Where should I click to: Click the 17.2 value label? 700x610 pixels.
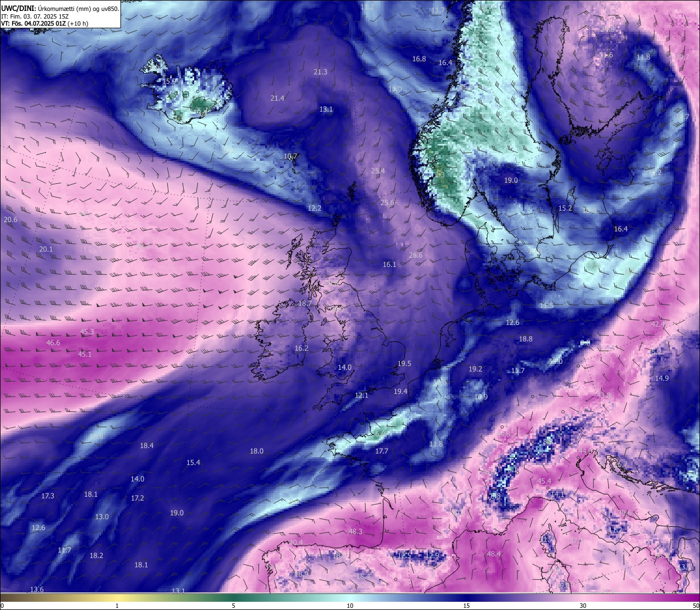(x=137, y=498)
